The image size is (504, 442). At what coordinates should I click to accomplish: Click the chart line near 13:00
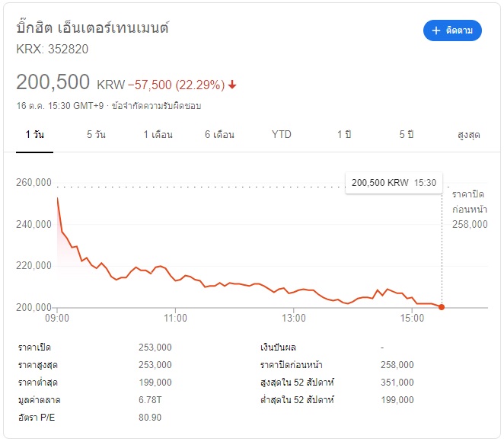[294, 292]
